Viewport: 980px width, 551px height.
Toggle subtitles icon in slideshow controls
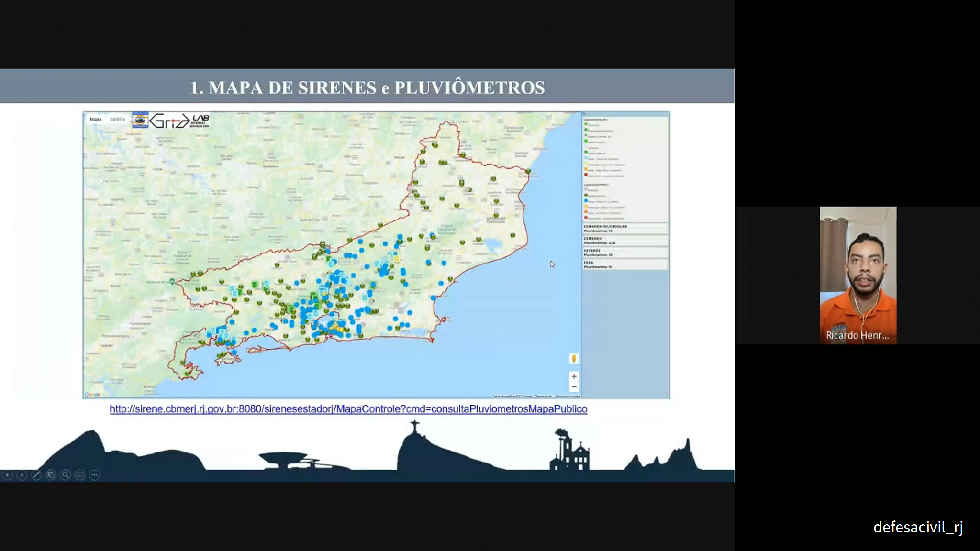[80, 475]
